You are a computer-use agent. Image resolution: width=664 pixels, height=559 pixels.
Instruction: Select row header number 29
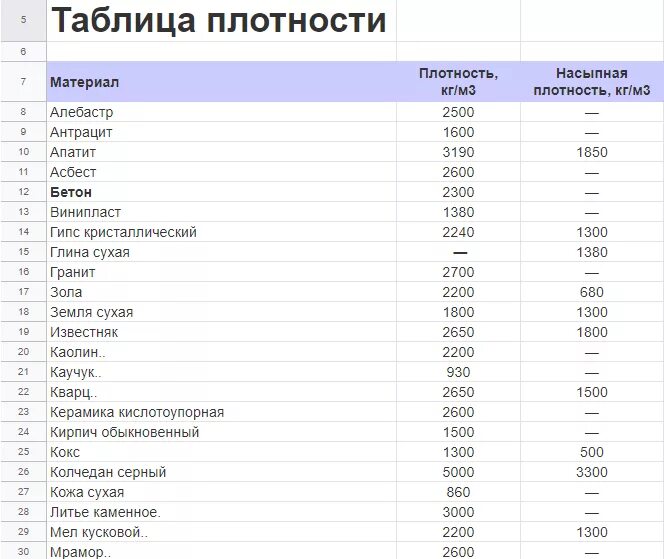tap(23, 532)
